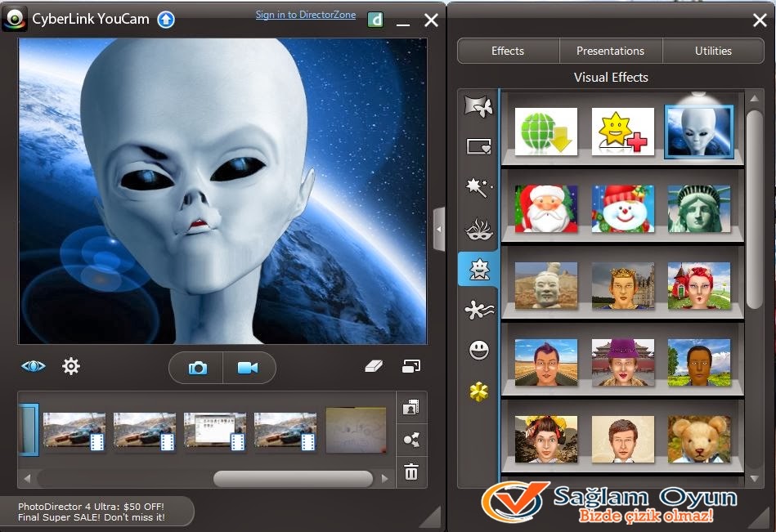Image resolution: width=776 pixels, height=532 pixels.
Task: Minimize the YouCam window
Action: pos(403,24)
